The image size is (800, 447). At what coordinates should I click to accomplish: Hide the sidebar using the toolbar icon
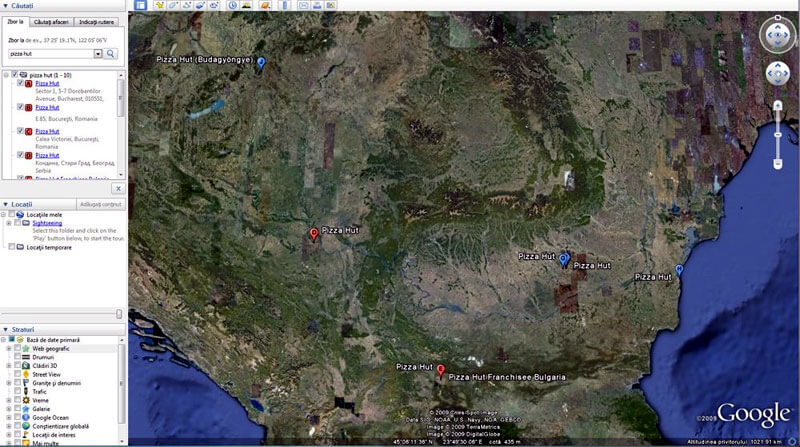[x=139, y=6]
